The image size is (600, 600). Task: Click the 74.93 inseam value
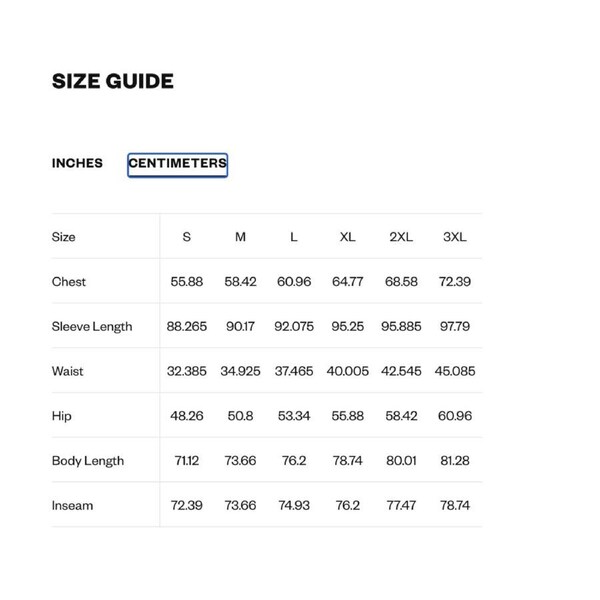(x=294, y=506)
